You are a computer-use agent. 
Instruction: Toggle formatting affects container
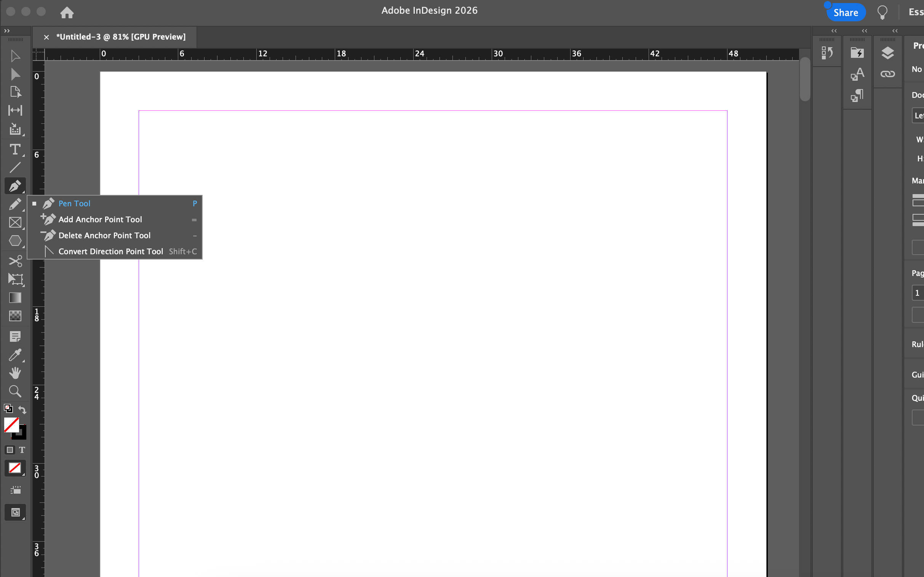click(10, 450)
